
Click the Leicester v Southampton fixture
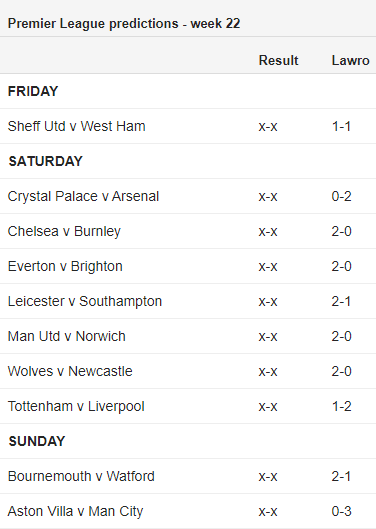[x=85, y=301]
